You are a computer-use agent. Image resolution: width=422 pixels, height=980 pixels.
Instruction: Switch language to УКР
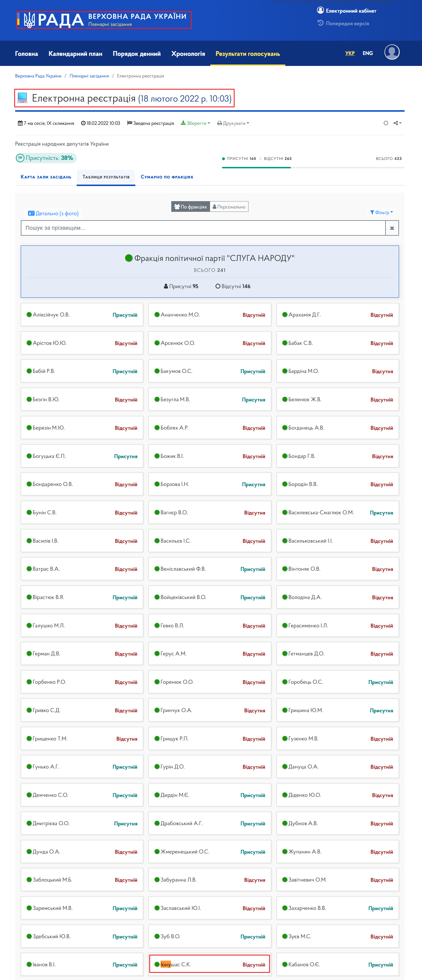[350, 53]
